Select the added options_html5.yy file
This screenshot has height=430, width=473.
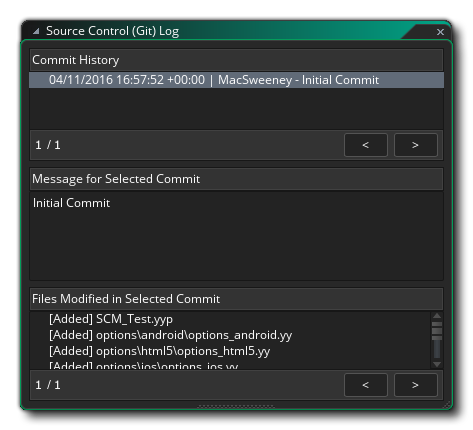click(x=159, y=351)
